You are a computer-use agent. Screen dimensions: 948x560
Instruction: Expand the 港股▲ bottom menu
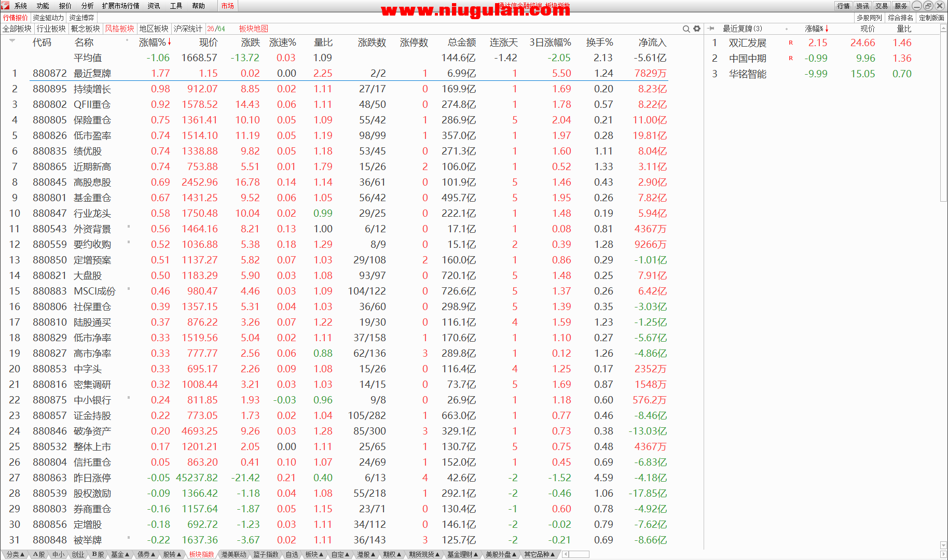click(x=366, y=554)
